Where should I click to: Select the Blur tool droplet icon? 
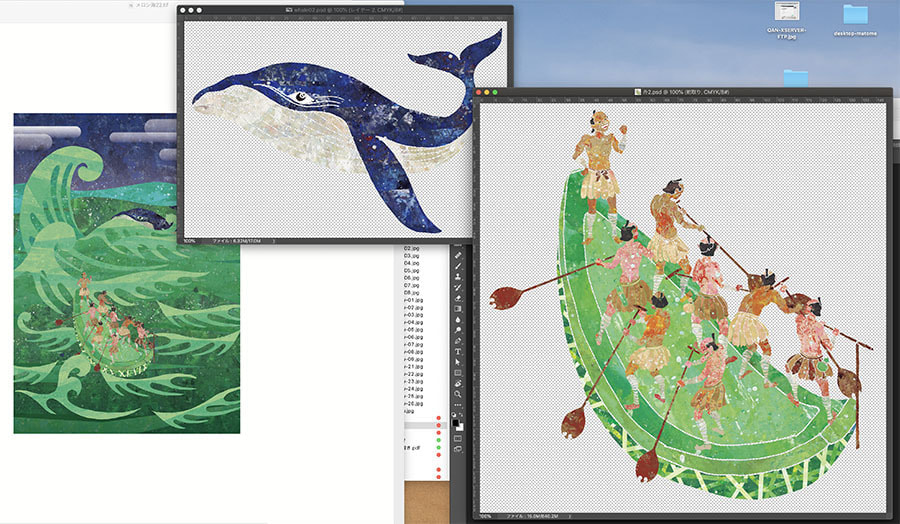click(458, 320)
